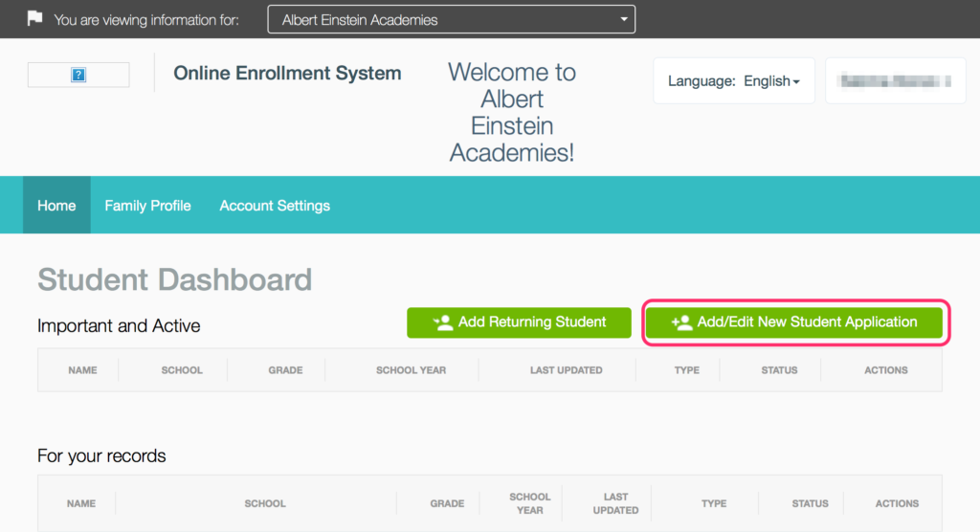Open the Account Settings tab

[275, 205]
